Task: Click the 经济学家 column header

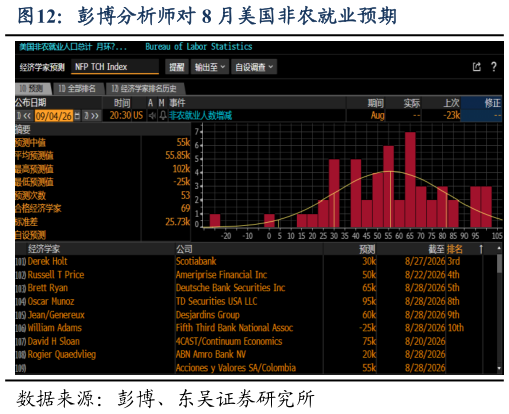Action: [44, 249]
